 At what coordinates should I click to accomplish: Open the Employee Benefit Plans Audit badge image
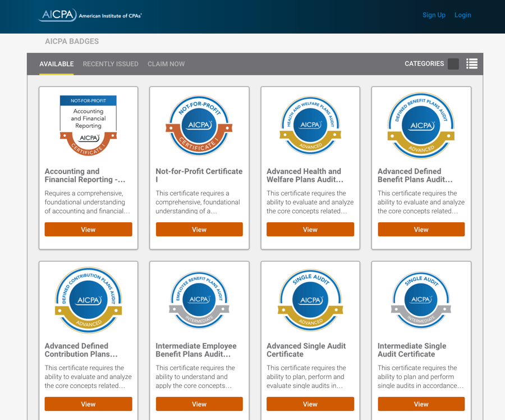tap(199, 300)
